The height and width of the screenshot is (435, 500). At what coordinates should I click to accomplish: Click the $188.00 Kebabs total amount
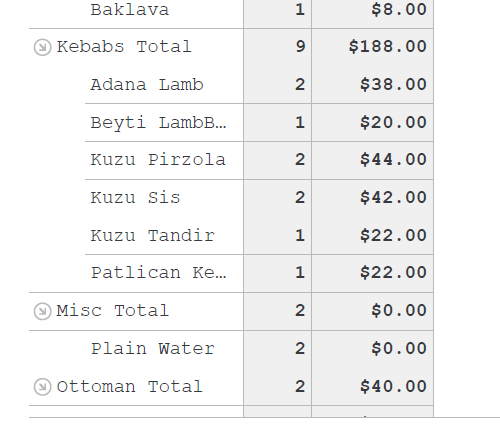[x=388, y=46]
